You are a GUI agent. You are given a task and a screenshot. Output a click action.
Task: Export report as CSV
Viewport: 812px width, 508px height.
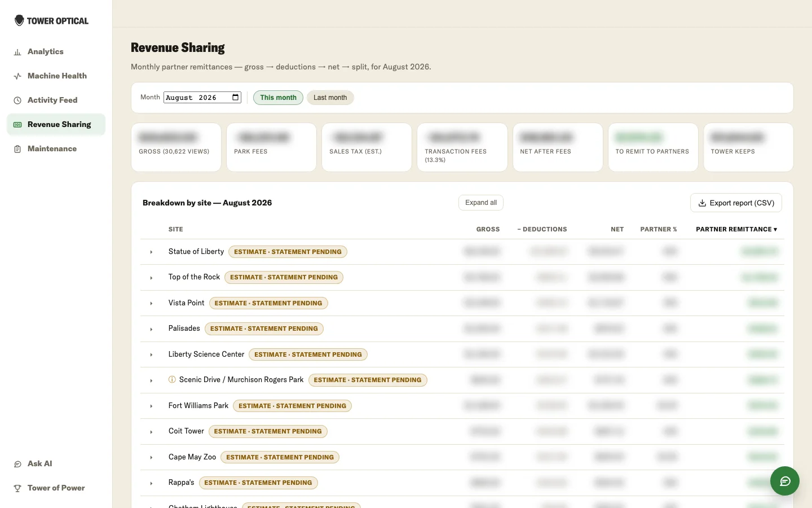coord(736,203)
